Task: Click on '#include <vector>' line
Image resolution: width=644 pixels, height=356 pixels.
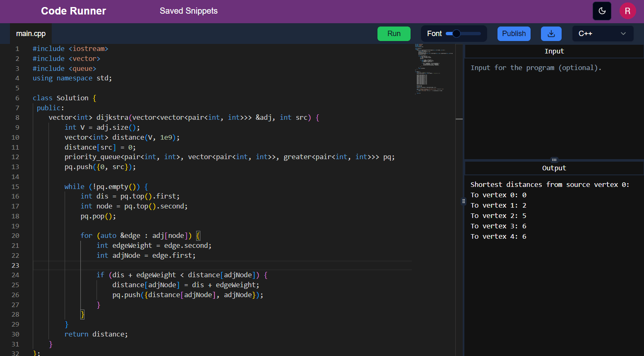Action: 66,58
